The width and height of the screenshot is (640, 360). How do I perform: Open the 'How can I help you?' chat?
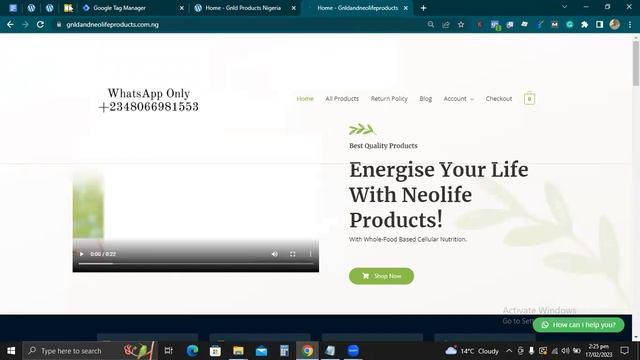[578, 325]
